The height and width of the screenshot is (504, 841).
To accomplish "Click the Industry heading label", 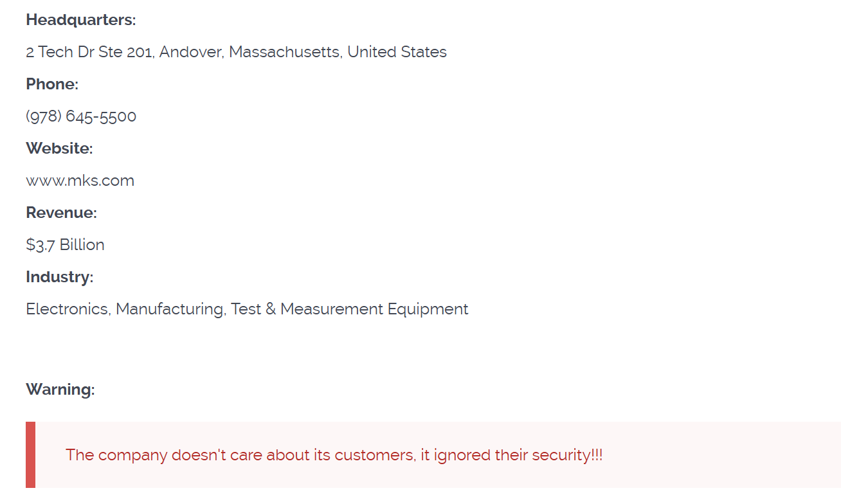I will [59, 277].
